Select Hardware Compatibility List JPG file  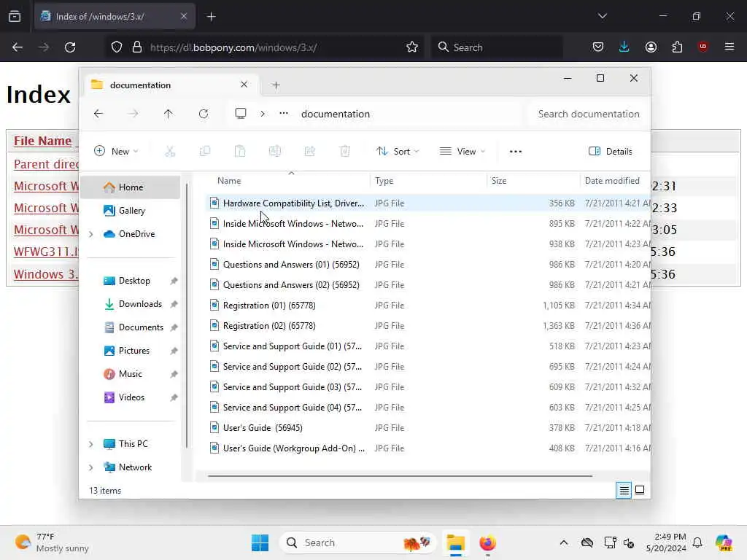(x=427, y=203)
